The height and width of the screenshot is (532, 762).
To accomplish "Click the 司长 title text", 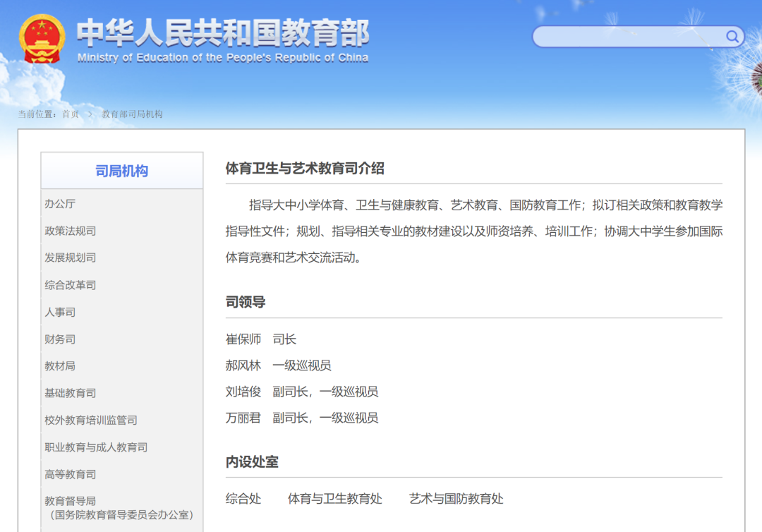I will (x=284, y=339).
